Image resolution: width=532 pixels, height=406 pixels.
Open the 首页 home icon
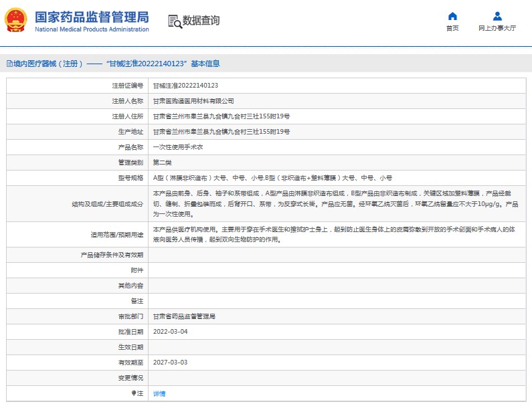452,16
